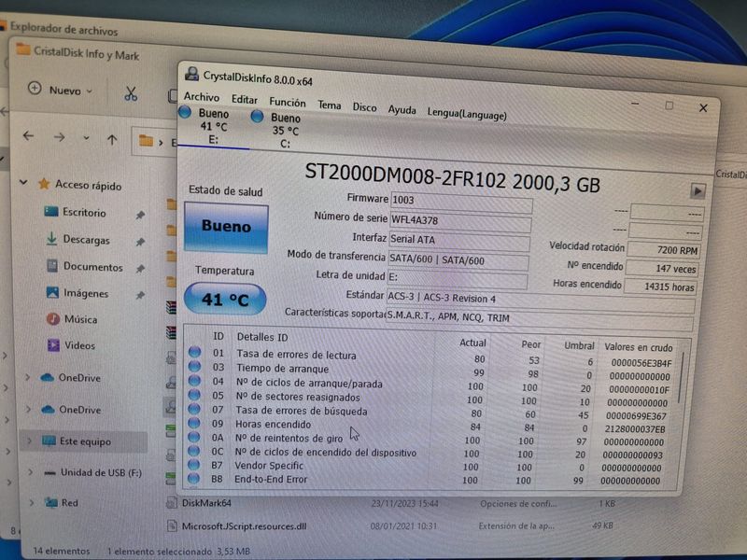Click the transfer mode field SATA/600
This screenshot has height=560, width=747.
pyautogui.click(x=458, y=261)
